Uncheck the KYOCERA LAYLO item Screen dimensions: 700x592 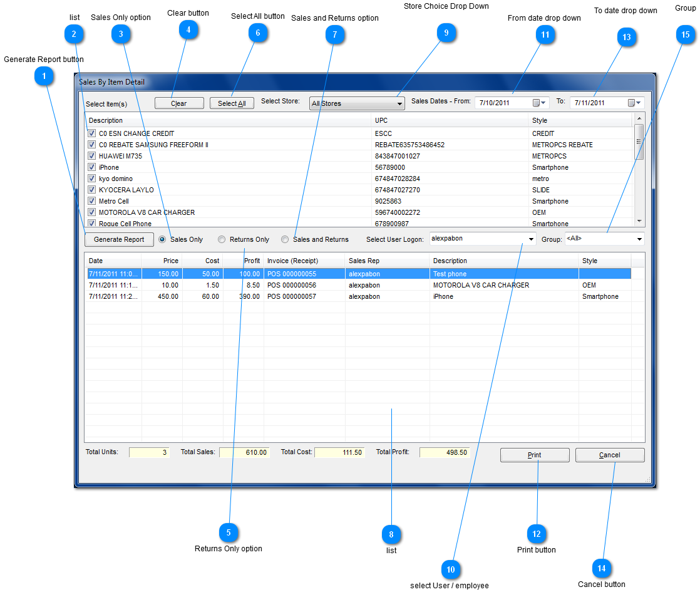click(91, 189)
